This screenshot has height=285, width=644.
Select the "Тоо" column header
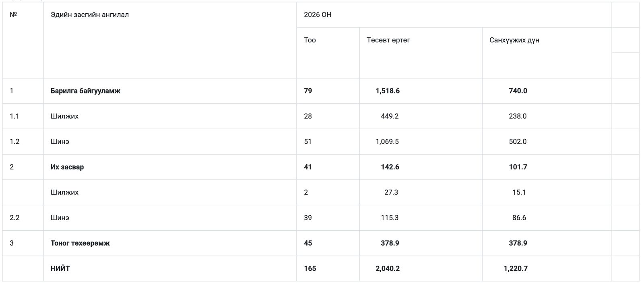click(310, 40)
